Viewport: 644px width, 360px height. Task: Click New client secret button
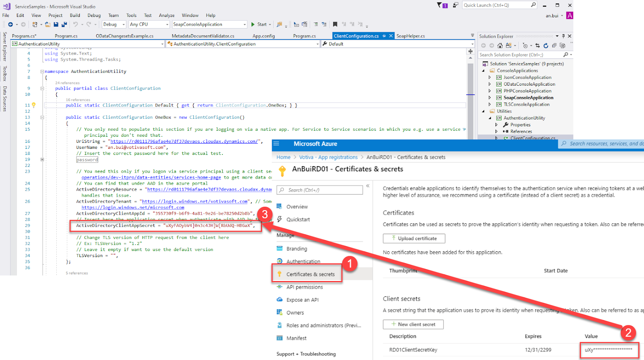point(413,324)
